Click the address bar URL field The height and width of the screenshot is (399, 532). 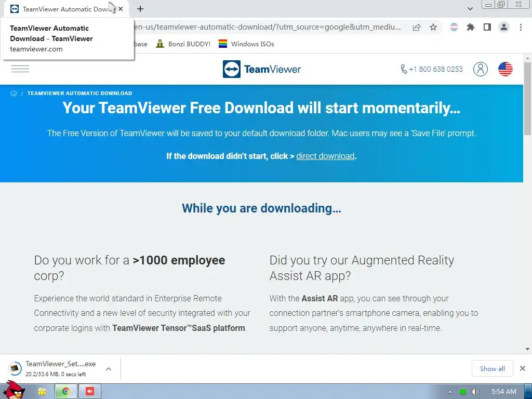tap(268, 27)
